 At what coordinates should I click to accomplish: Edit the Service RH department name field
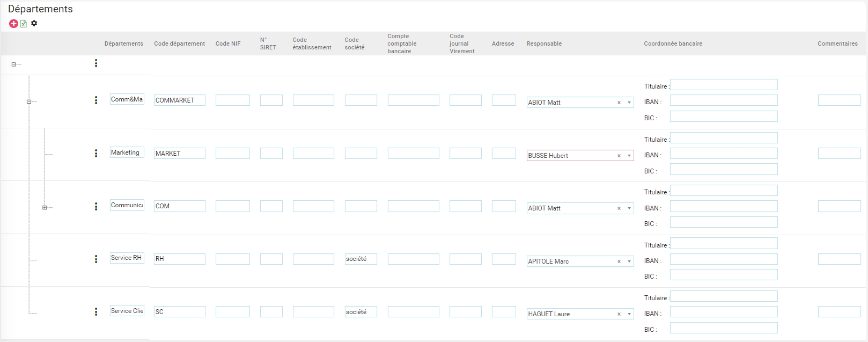tap(127, 258)
